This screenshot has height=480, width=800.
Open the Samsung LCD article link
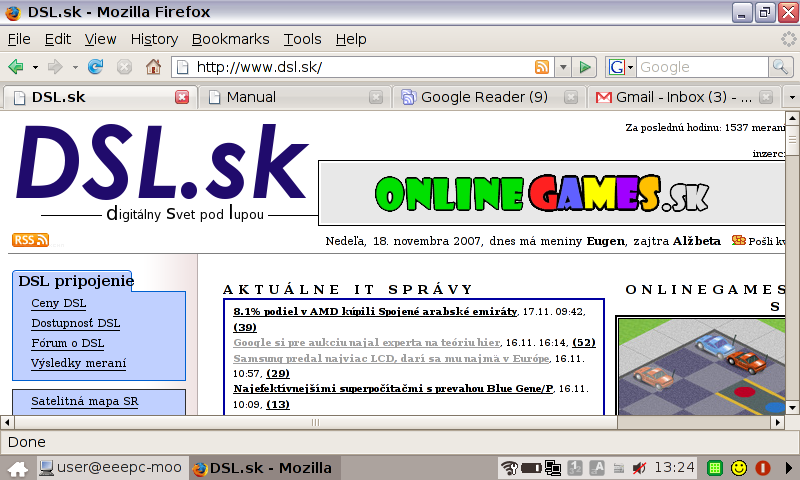pyautogui.click(x=391, y=358)
